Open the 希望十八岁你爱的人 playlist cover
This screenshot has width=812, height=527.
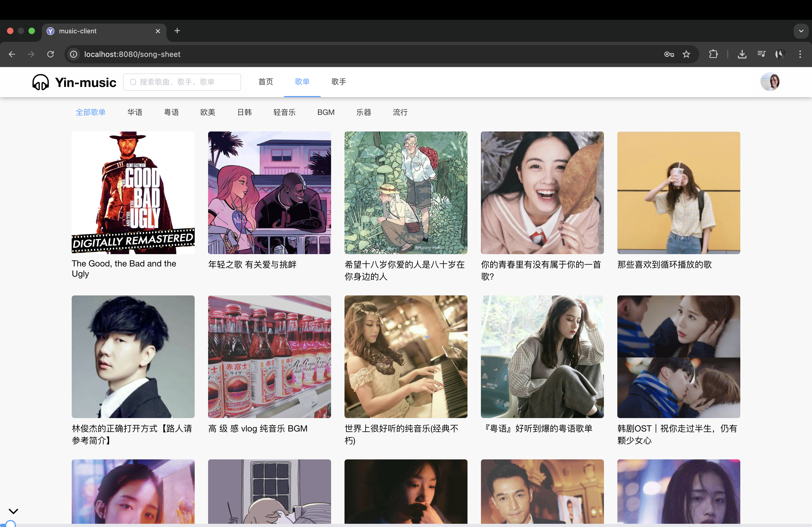click(406, 193)
